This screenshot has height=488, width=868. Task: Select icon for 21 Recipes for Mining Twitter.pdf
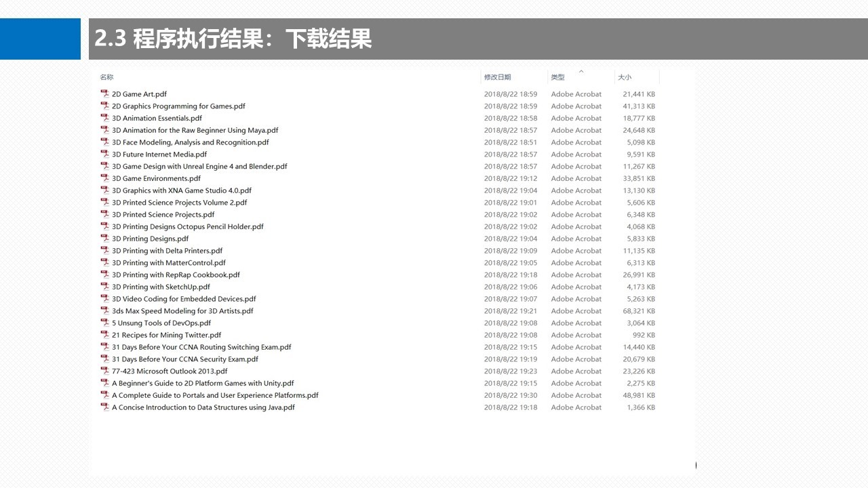105,335
